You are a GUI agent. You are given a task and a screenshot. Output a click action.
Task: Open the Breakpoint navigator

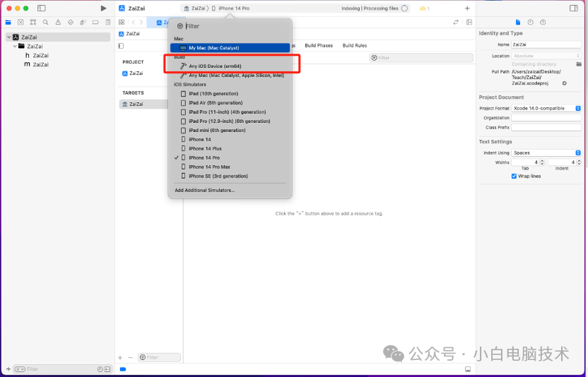pos(95,23)
